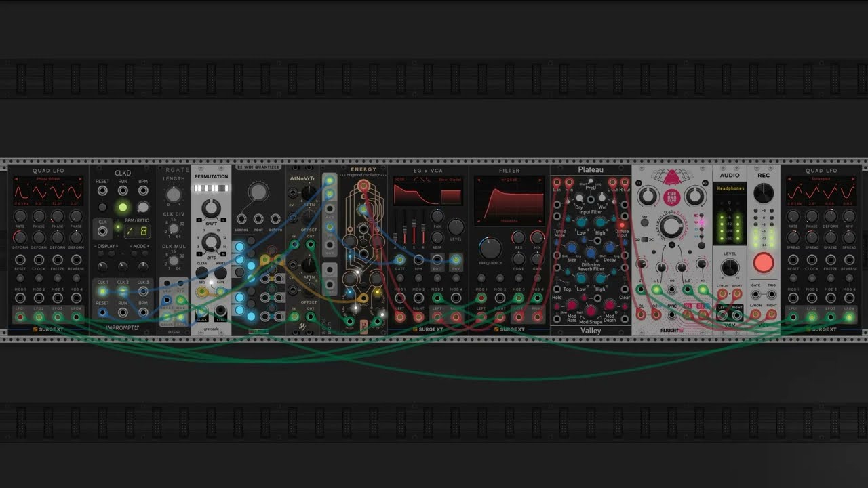Click the AMP knob on rightmost Quad LFO
This screenshot has height=488, width=868.
click(850, 216)
